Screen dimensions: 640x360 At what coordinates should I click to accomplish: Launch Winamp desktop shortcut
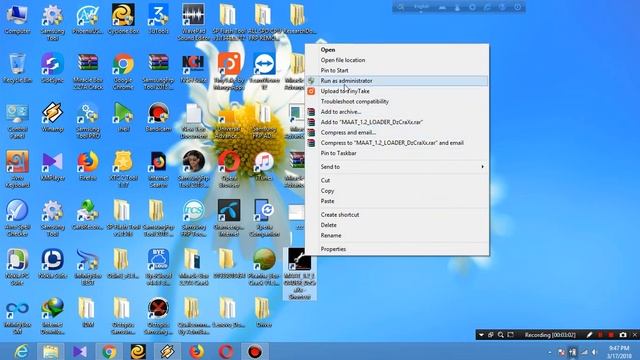tap(53, 117)
